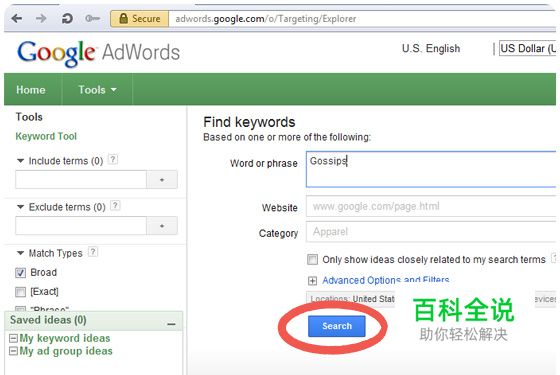Collapse My keyword ideas tree item
The height and width of the screenshot is (375, 560).
click(x=13, y=338)
